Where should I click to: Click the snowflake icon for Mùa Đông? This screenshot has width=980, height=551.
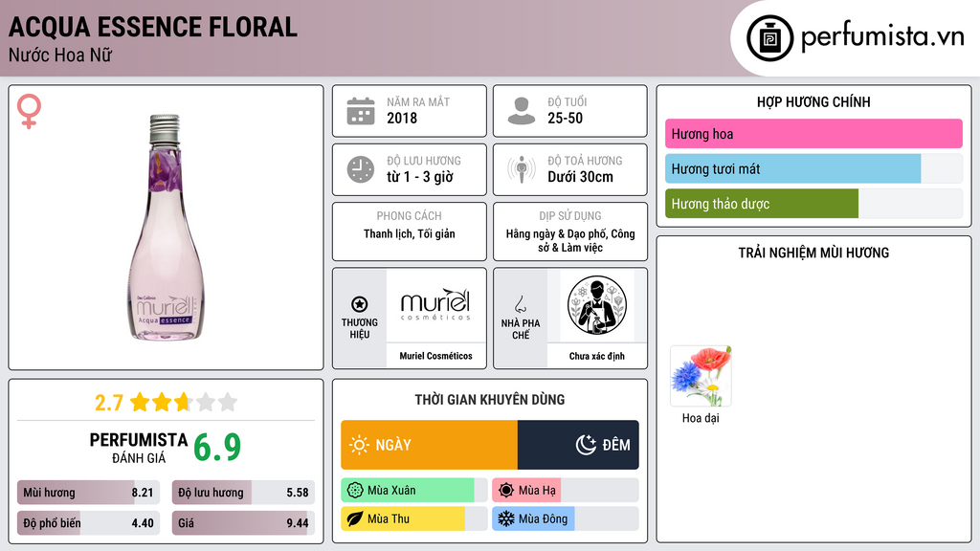pos(505,518)
